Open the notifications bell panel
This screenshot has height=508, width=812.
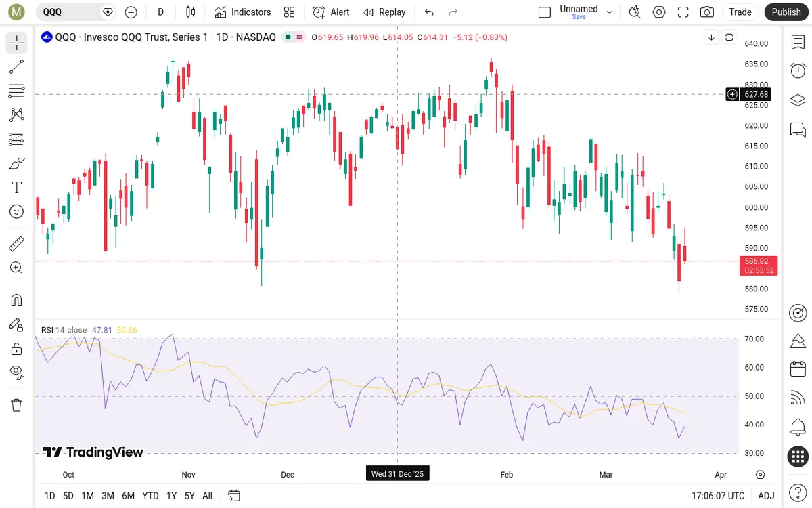pos(798,427)
